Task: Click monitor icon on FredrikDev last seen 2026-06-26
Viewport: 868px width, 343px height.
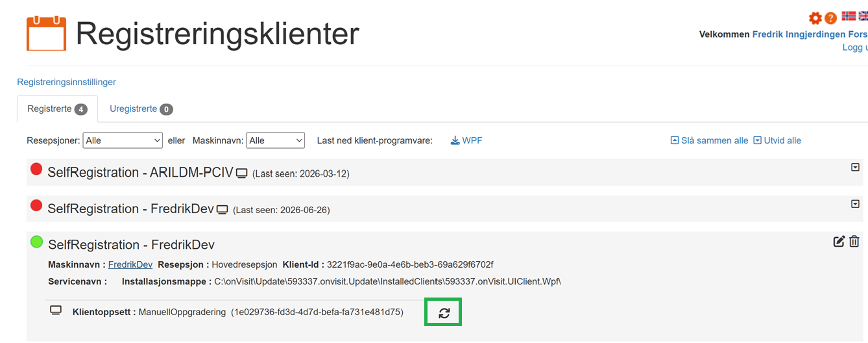Action: pos(223,210)
